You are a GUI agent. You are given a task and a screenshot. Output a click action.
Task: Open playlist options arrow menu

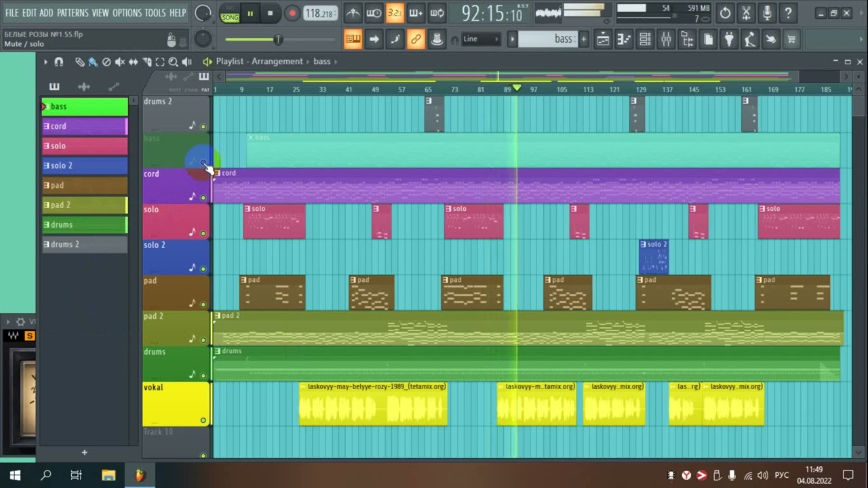45,62
